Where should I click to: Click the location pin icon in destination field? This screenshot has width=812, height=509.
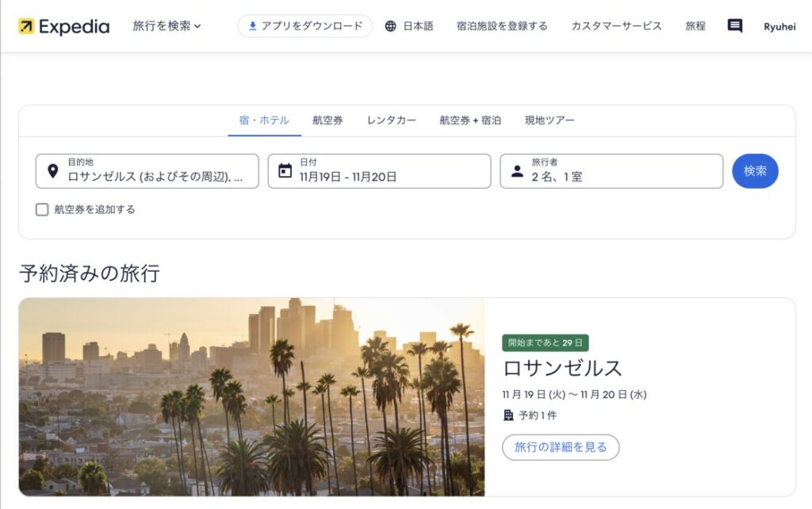52,170
